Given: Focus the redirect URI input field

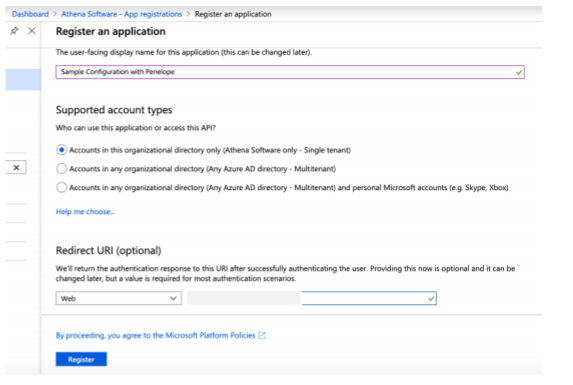Looking at the screenshot, I should pos(312,298).
